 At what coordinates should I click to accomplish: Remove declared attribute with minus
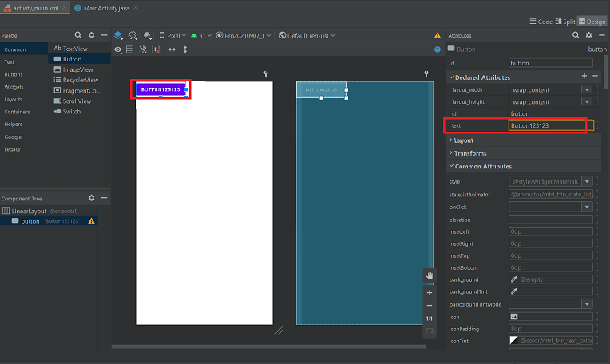(x=595, y=76)
